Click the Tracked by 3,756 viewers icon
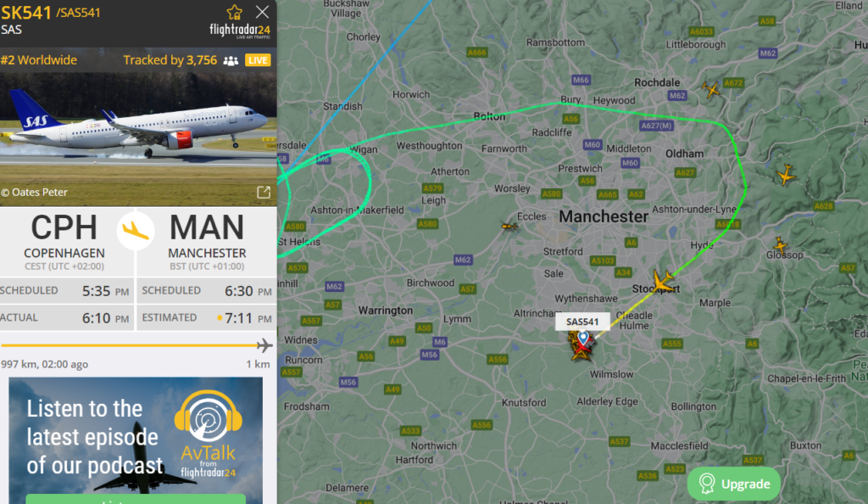Viewport: 868px width, 504px height. [231, 60]
